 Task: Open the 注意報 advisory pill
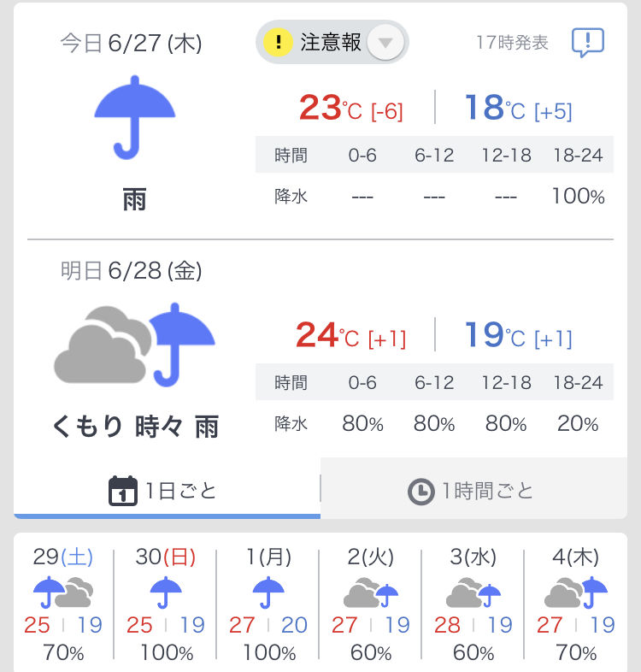click(x=332, y=42)
